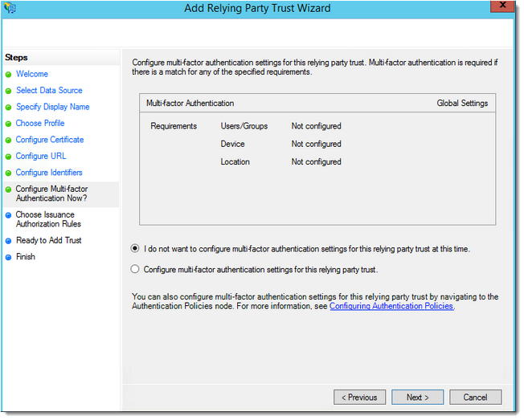Select 'I do not want to configure' option
This screenshot has width=524, height=420.
pos(135,249)
